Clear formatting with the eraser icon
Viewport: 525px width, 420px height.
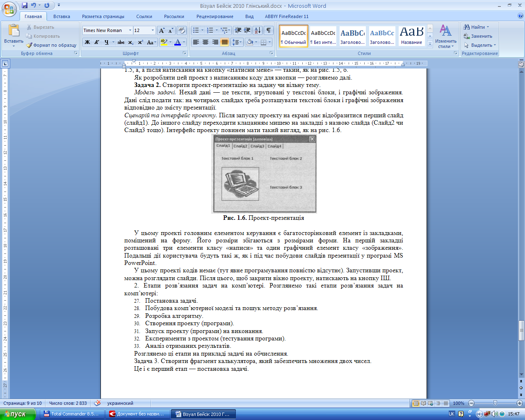pyautogui.click(x=182, y=30)
